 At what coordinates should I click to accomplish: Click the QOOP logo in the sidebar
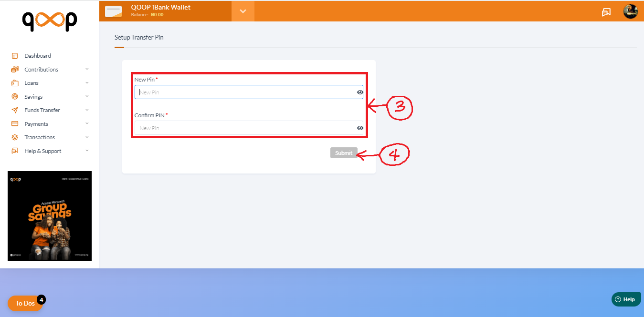click(50, 21)
